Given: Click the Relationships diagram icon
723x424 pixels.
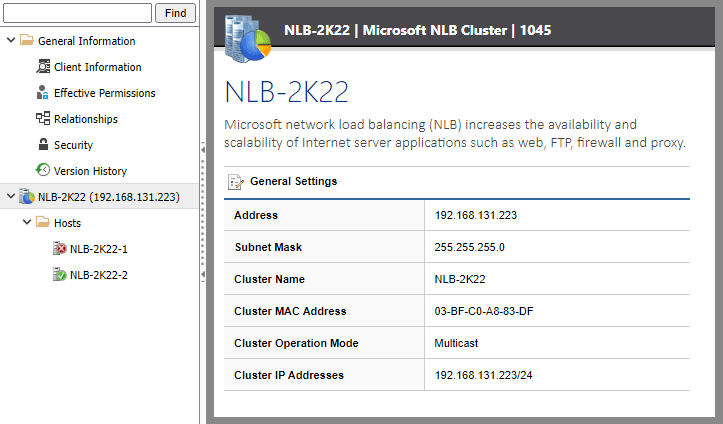Looking at the screenshot, I should [43, 118].
